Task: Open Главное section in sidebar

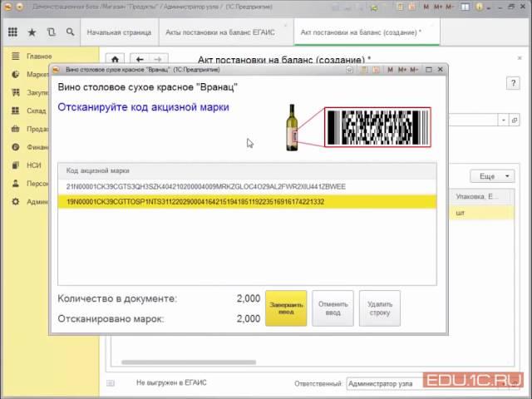Action: click(39, 57)
